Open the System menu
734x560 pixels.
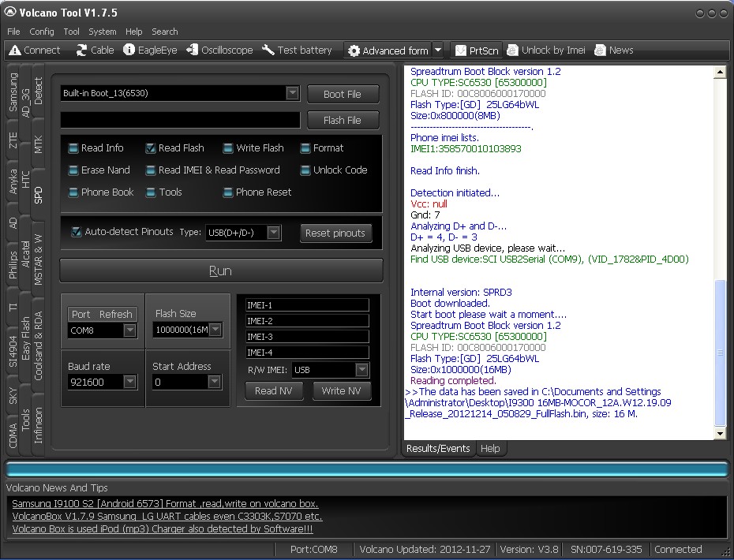click(102, 32)
